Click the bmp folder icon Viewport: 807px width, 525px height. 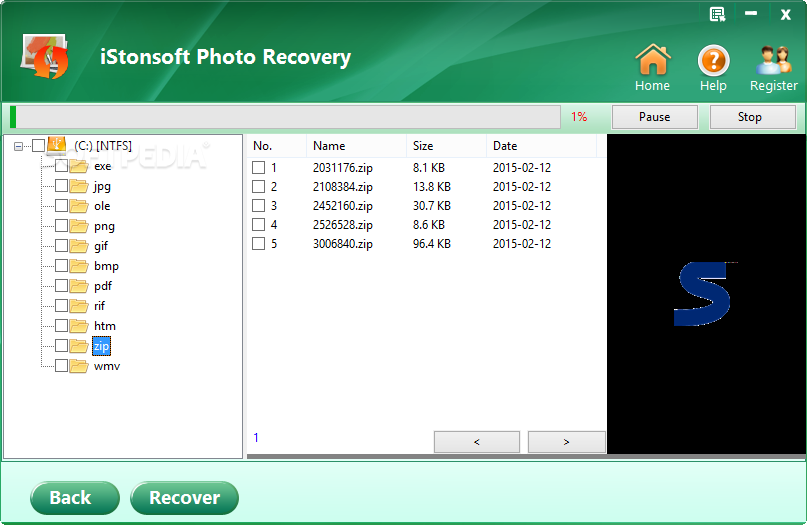click(x=79, y=266)
